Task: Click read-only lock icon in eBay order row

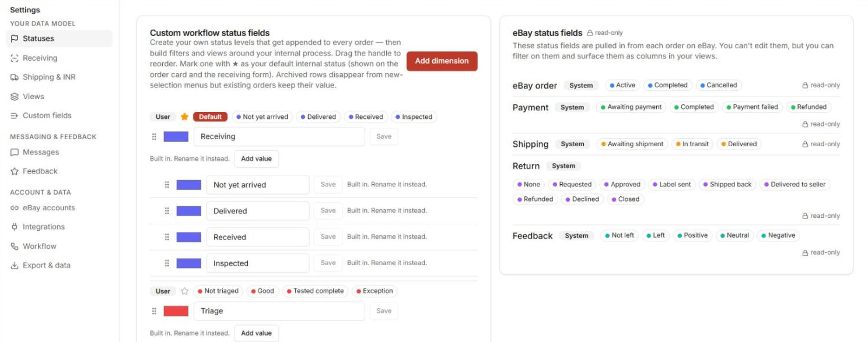Action: (x=805, y=85)
